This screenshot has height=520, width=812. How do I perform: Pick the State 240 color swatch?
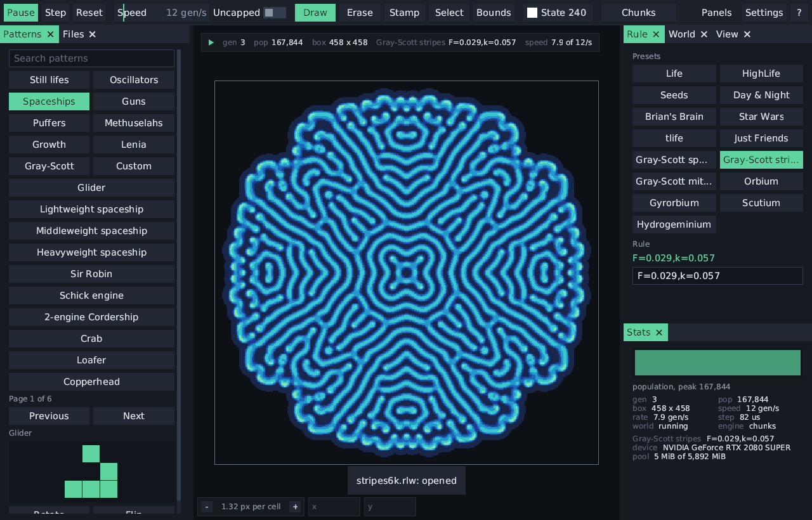tap(532, 13)
